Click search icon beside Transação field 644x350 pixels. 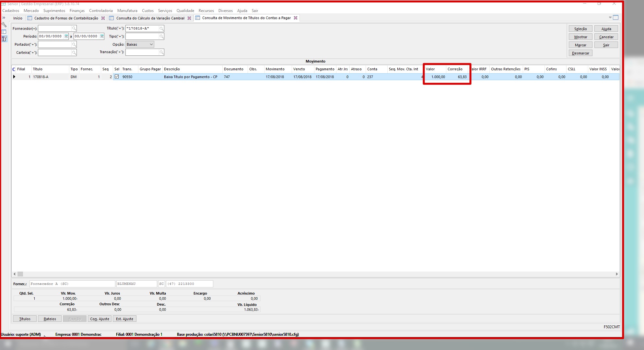tap(161, 52)
